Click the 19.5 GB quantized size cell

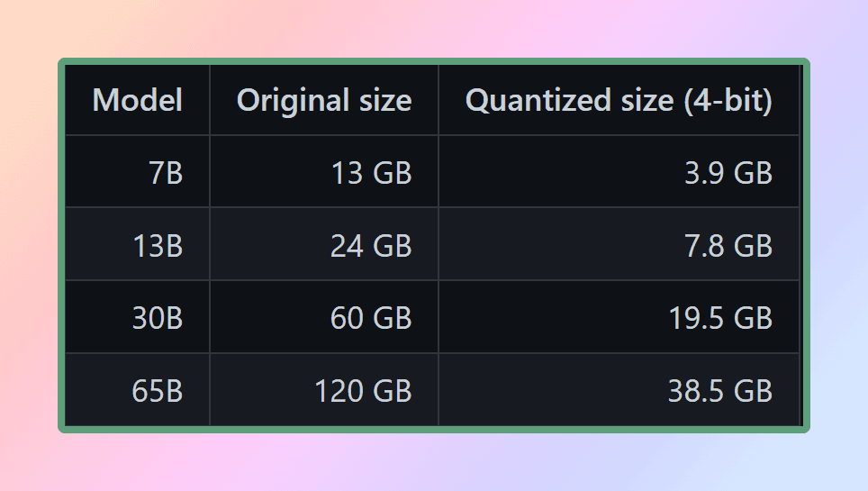(x=619, y=317)
